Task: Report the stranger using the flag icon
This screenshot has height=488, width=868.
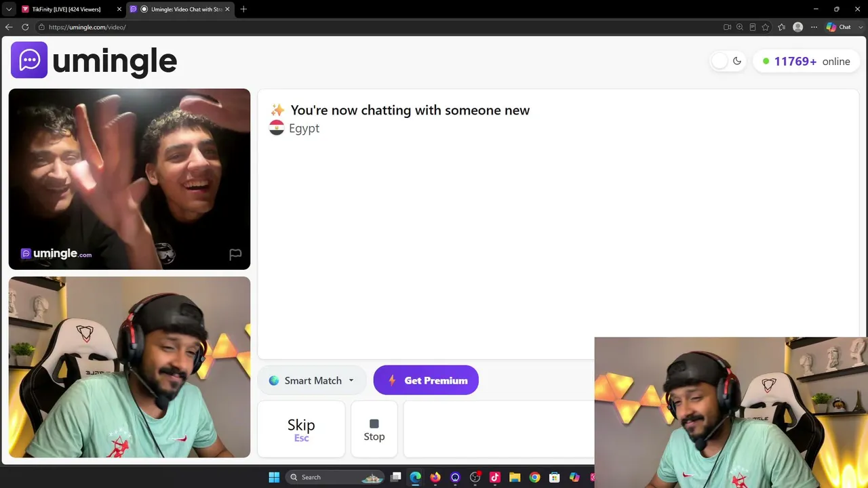Action: click(x=235, y=254)
